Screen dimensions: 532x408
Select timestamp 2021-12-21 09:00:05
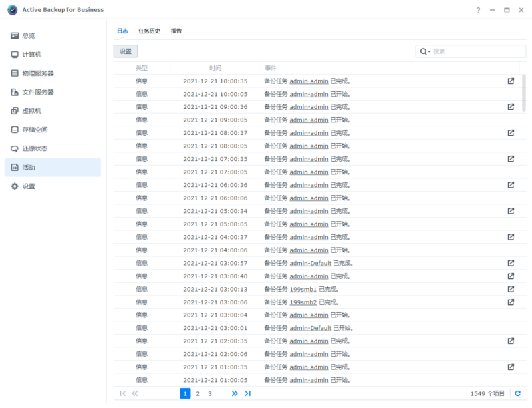point(215,120)
